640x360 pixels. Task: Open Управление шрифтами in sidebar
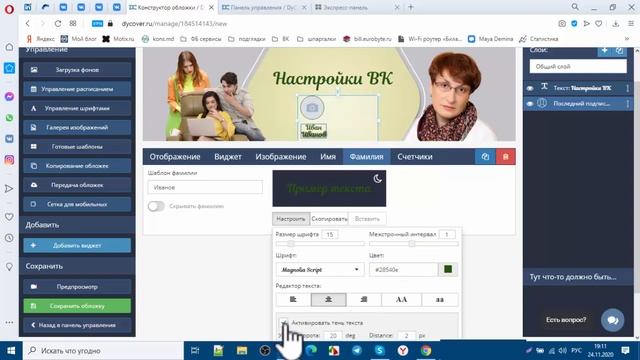tap(77, 108)
